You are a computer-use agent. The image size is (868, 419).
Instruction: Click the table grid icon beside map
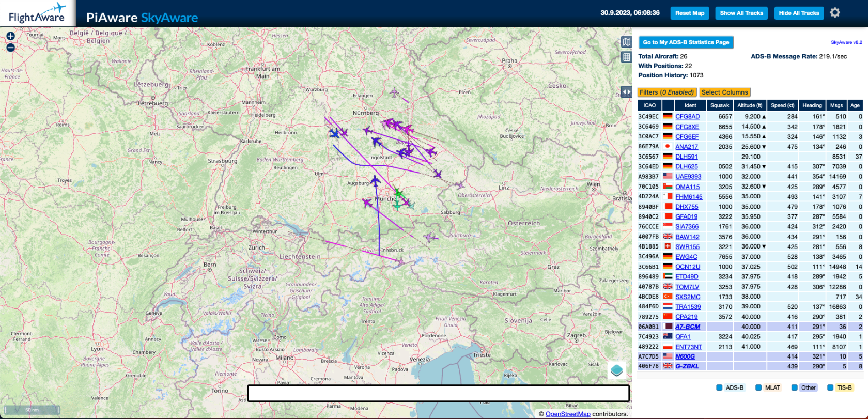click(x=627, y=57)
